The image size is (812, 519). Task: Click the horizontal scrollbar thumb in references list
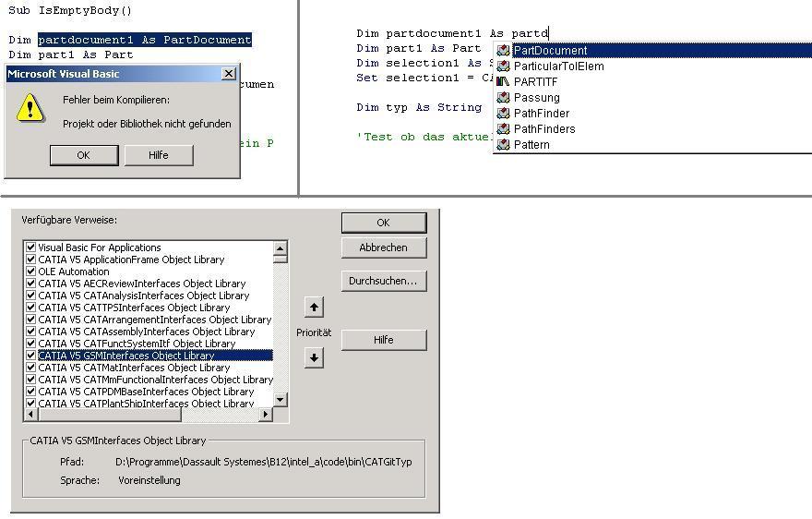[x=109, y=415]
